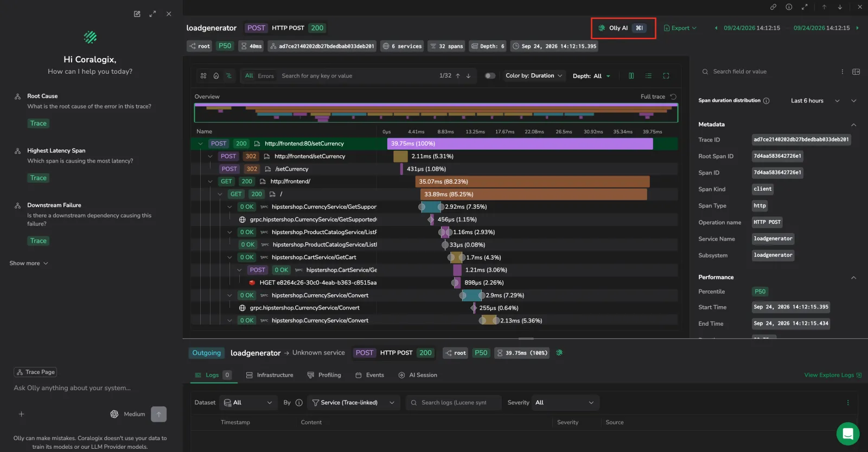Open the three-dot menu beside field search
868x452 pixels.
pos(843,72)
